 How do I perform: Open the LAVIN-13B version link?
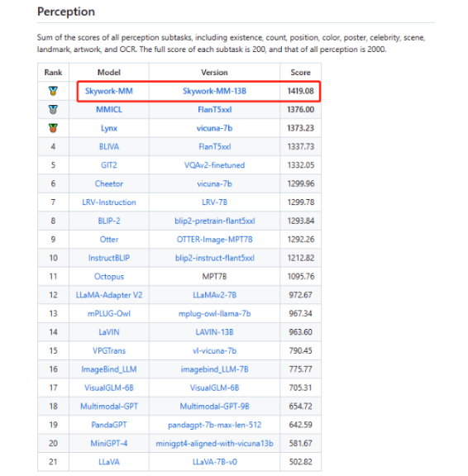tap(214, 332)
